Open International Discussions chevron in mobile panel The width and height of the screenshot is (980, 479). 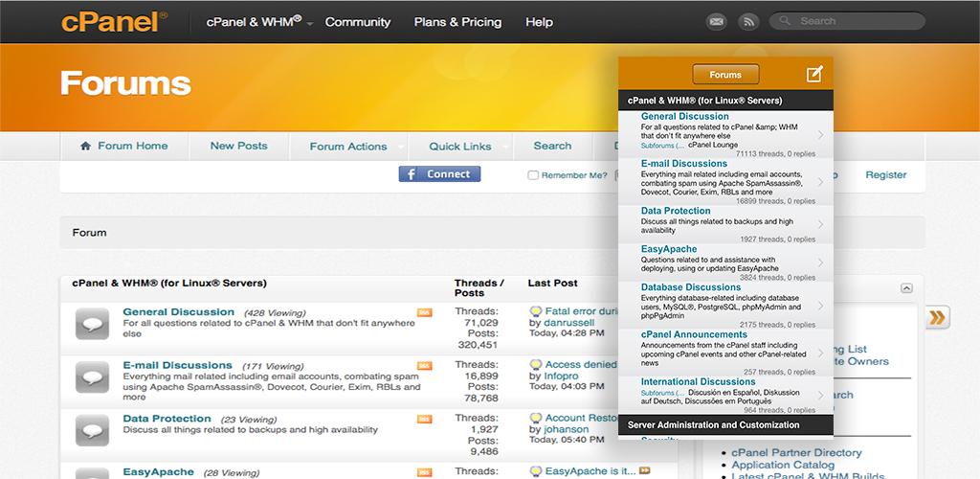820,396
